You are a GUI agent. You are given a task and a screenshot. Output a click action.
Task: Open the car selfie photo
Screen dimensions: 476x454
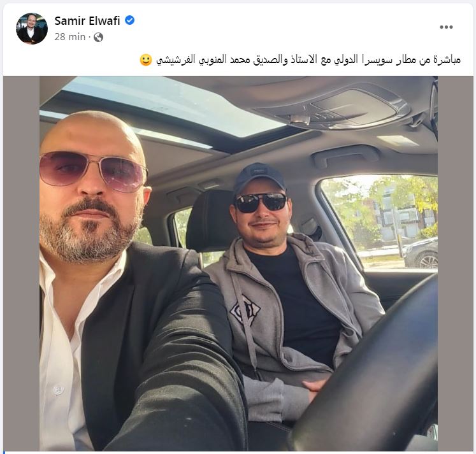coord(238,263)
